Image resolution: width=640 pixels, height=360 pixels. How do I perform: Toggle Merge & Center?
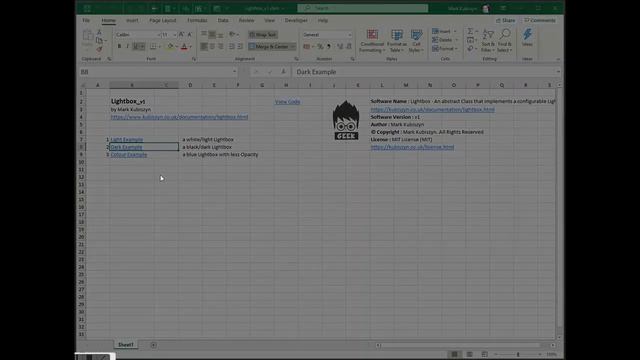(269, 47)
